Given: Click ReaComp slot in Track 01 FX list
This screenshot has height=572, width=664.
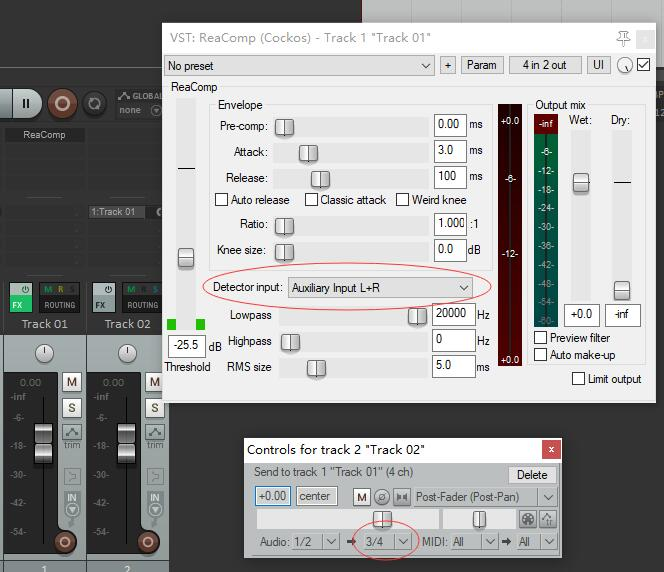Looking at the screenshot, I should point(44,135).
